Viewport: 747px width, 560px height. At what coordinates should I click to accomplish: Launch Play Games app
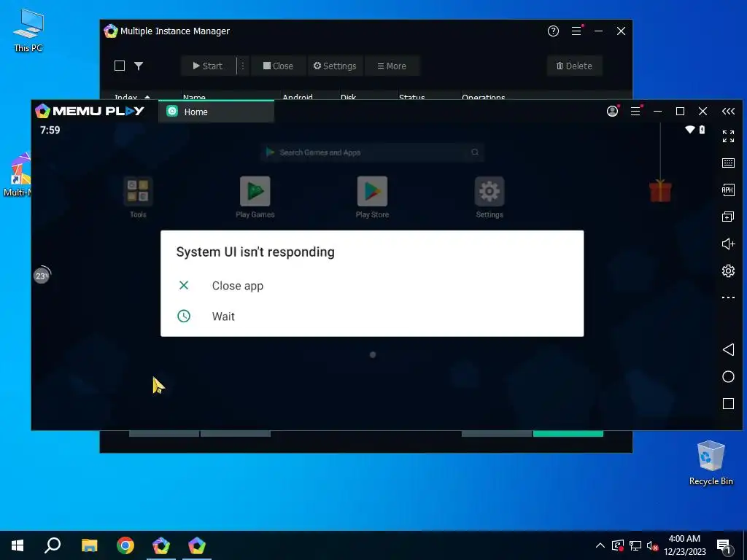coord(255,197)
